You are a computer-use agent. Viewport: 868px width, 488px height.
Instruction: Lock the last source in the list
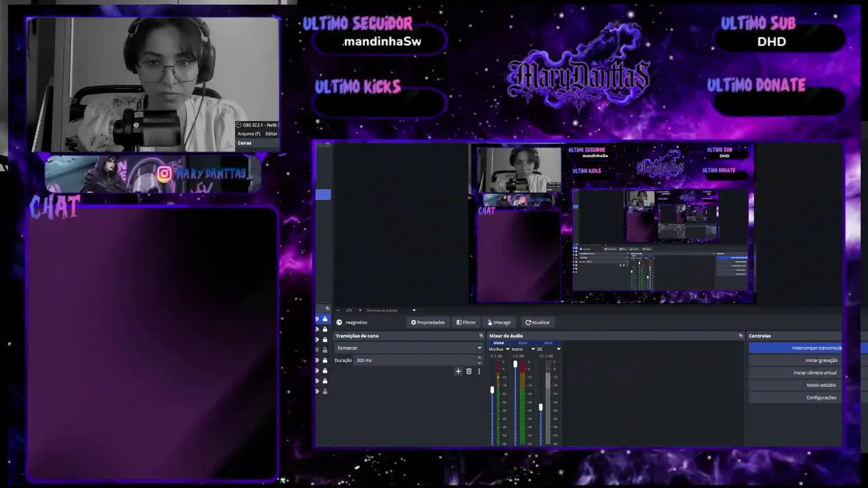point(325,391)
